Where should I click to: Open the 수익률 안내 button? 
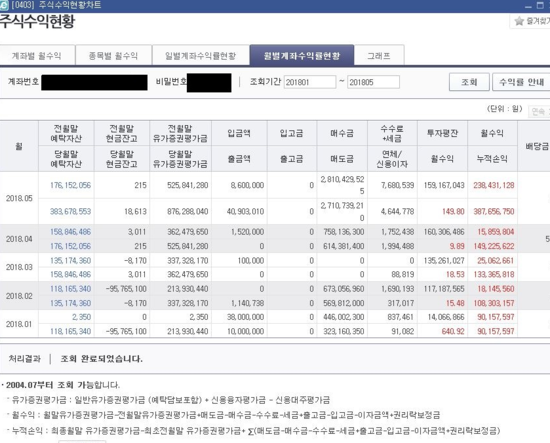pos(521,82)
